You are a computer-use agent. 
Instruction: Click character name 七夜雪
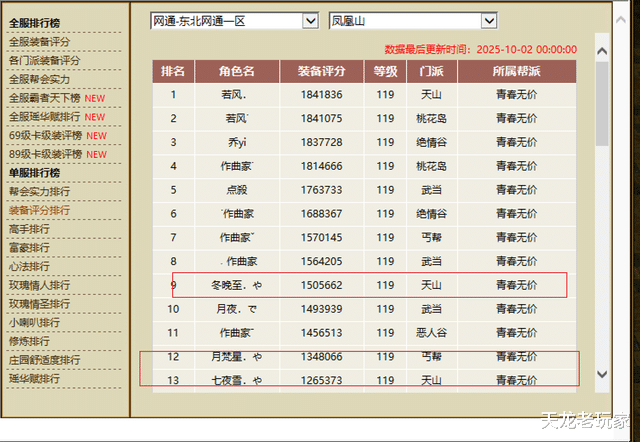(237, 380)
